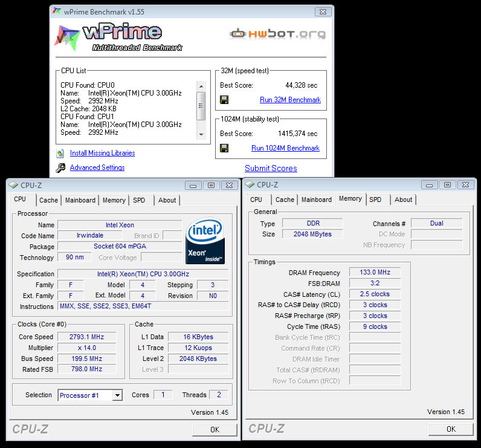Minimize the right CPU-Z window
The width and height of the screenshot is (481, 448).
click(429, 185)
